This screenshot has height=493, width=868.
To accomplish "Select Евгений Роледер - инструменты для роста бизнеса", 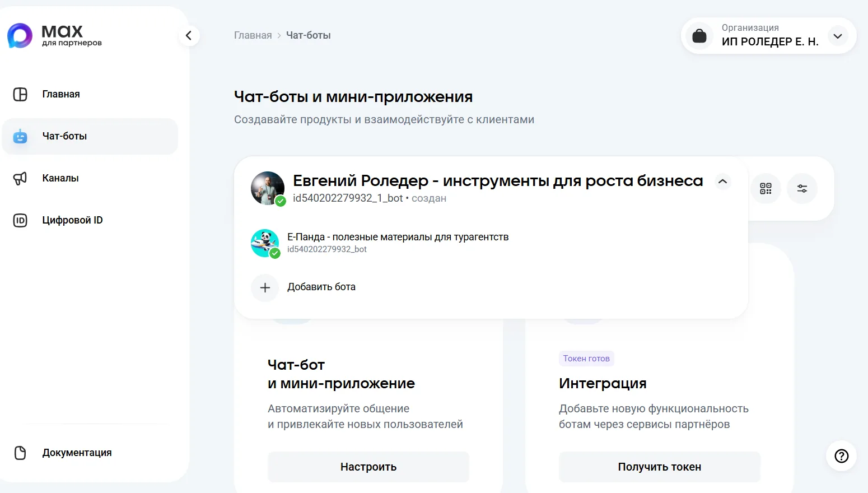I will (x=498, y=180).
